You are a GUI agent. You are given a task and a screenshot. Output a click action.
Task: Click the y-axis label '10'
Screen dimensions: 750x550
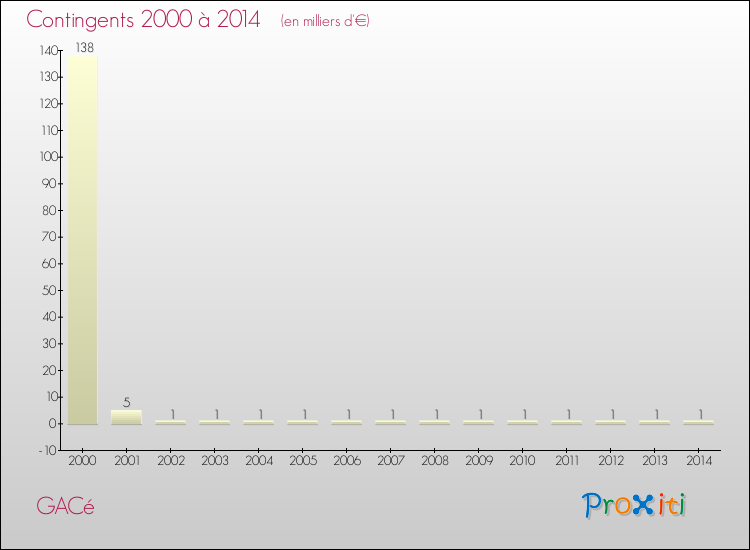coord(52,397)
